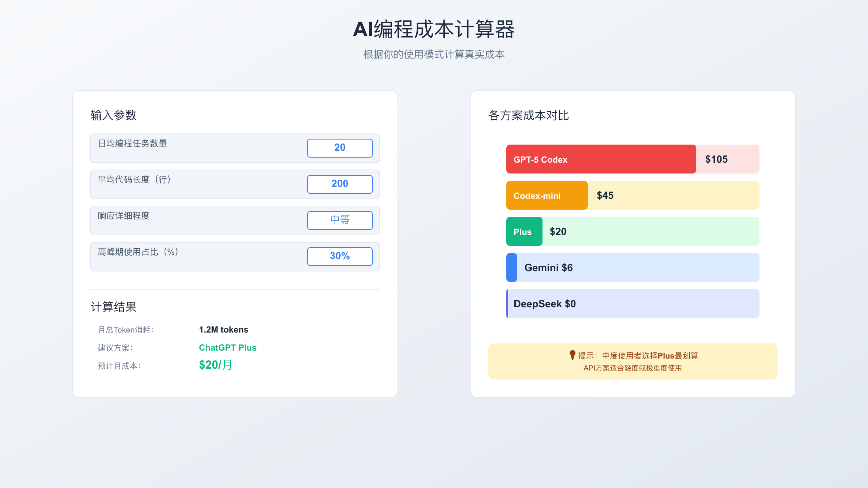Click the ChatGPT Plus recommendation text
Viewport: 868px width, 488px height.
[x=227, y=348]
